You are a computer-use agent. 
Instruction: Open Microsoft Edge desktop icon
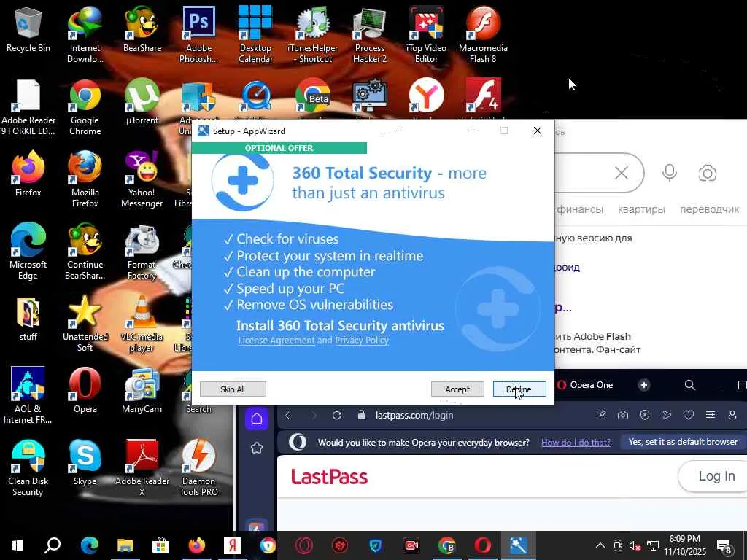pyautogui.click(x=28, y=252)
